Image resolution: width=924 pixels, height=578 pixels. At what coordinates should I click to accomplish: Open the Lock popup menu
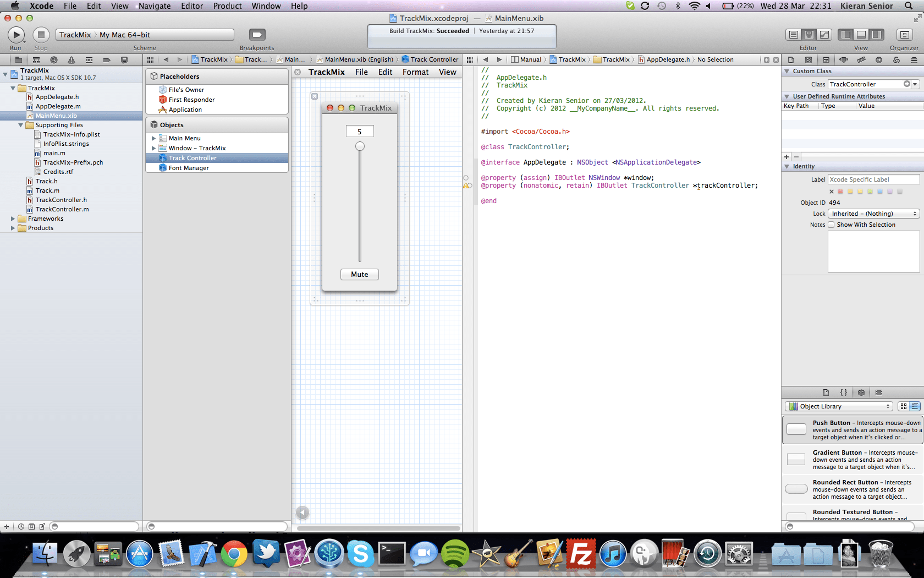[873, 214]
